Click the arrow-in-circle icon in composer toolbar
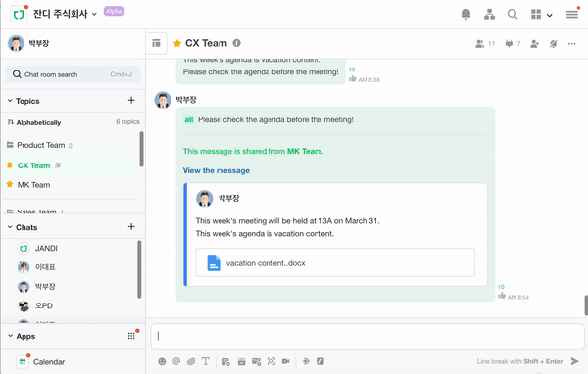Viewport: 588px width, 374px height. pyautogui.click(x=306, y=361)
